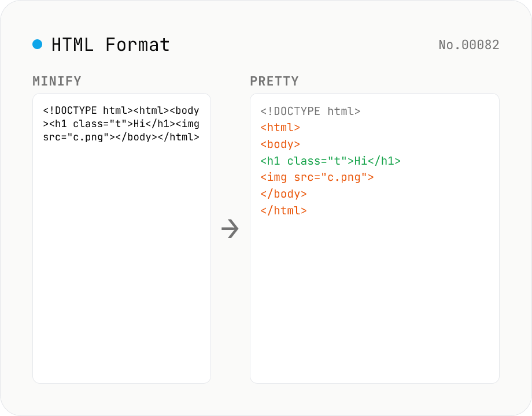The width and height of the screenshot is (532, 416).
Task: Click the blue dot beside HTML Format
Action: tap(38, 44)
